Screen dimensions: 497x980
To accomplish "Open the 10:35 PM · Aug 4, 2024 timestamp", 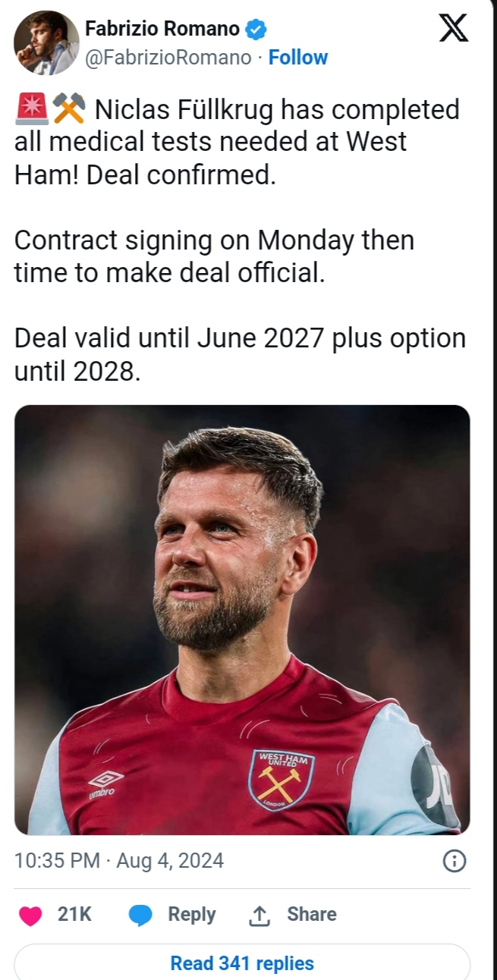I will tap(119, 860).
